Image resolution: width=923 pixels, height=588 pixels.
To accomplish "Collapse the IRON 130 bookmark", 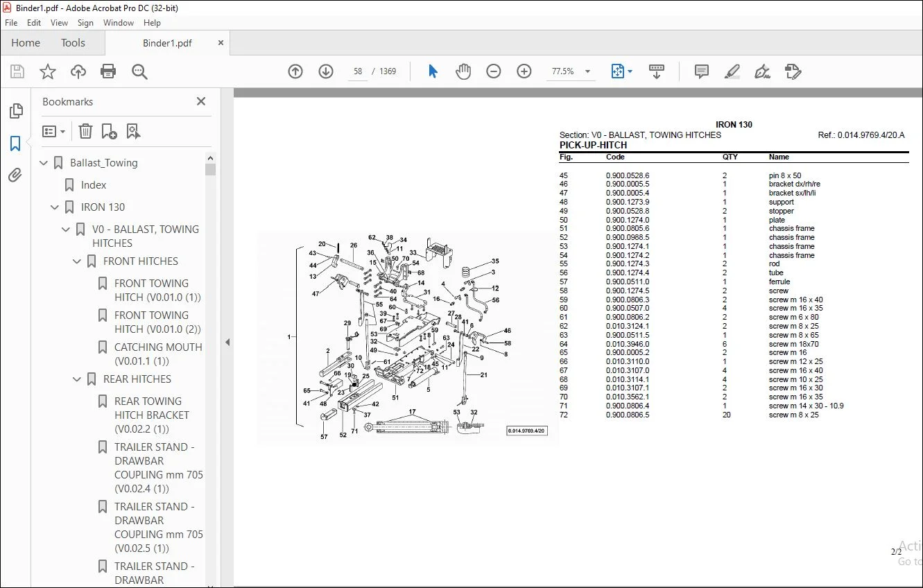I will [x=55, y=207].
